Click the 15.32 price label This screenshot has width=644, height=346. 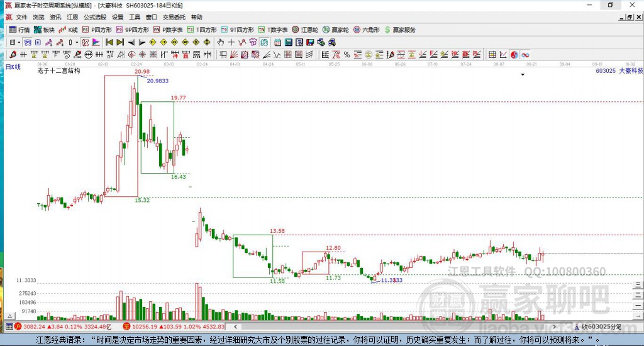(142, 200)
